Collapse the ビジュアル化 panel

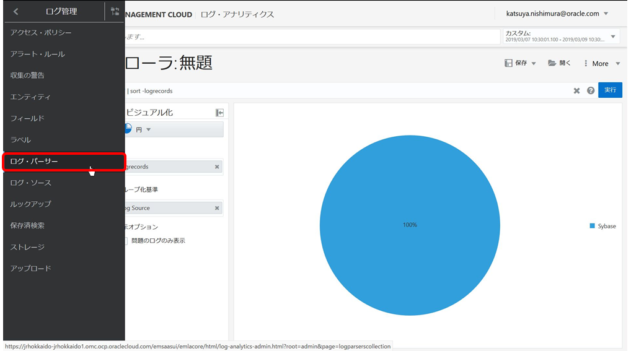(220, 113)
